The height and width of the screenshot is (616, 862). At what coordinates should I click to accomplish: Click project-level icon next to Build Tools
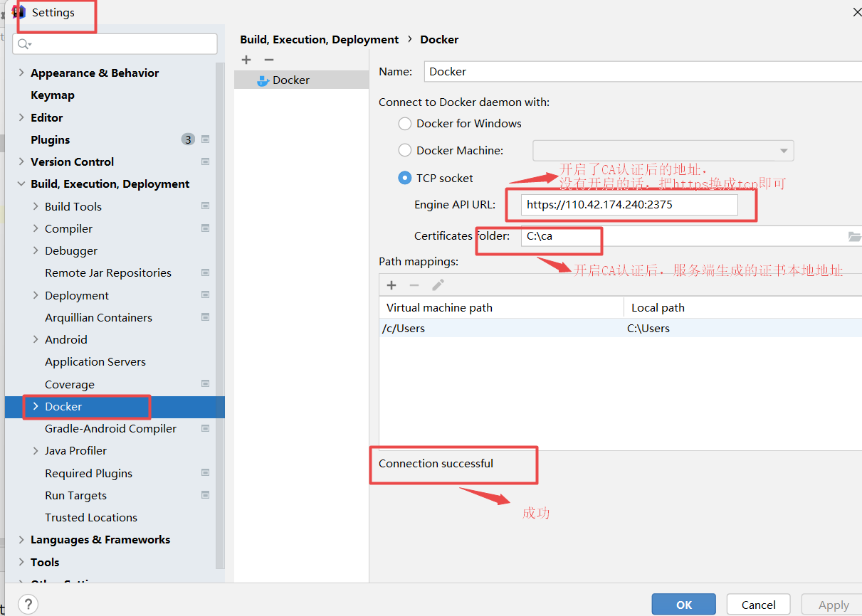pyautogui.click(x=205, y=206)
